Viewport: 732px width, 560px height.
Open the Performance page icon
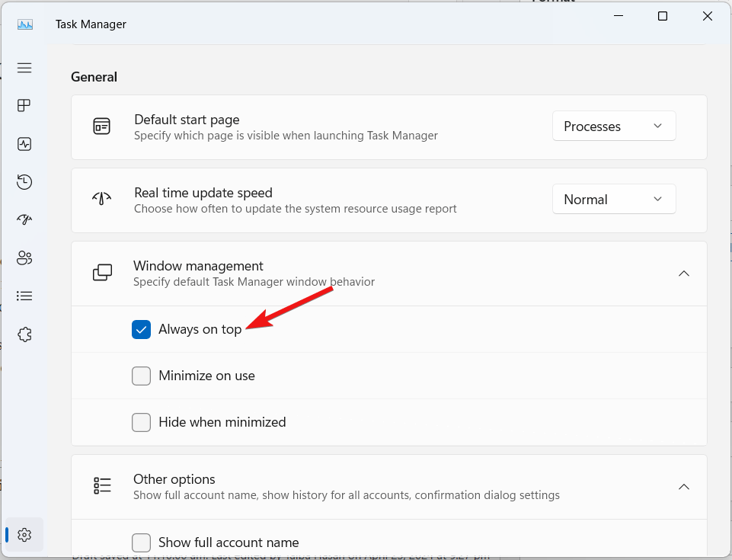coord(24,144)
